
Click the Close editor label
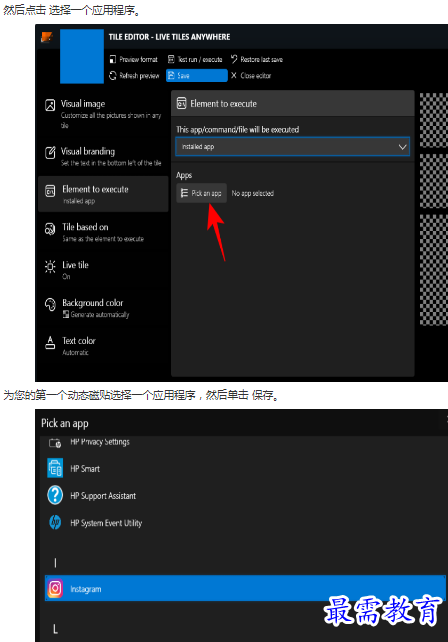(256, 75)
